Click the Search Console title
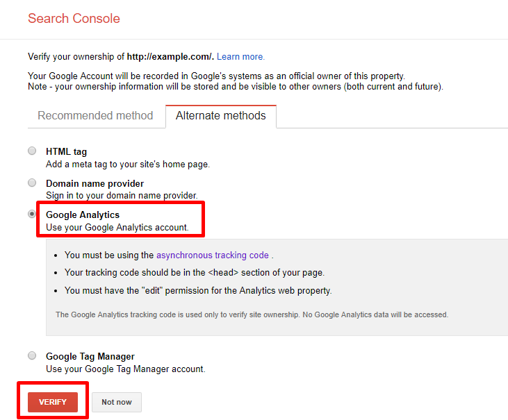 pos(74,19)
